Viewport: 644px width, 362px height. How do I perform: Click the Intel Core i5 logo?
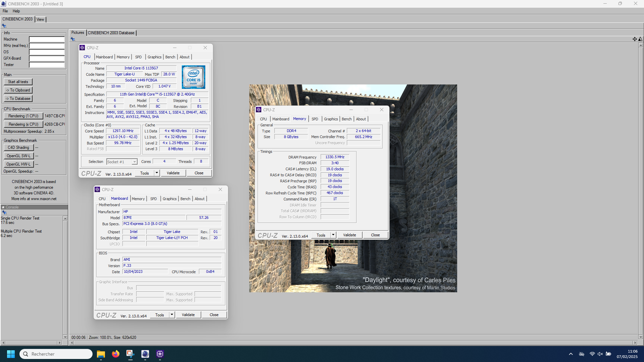click(194, 77)
